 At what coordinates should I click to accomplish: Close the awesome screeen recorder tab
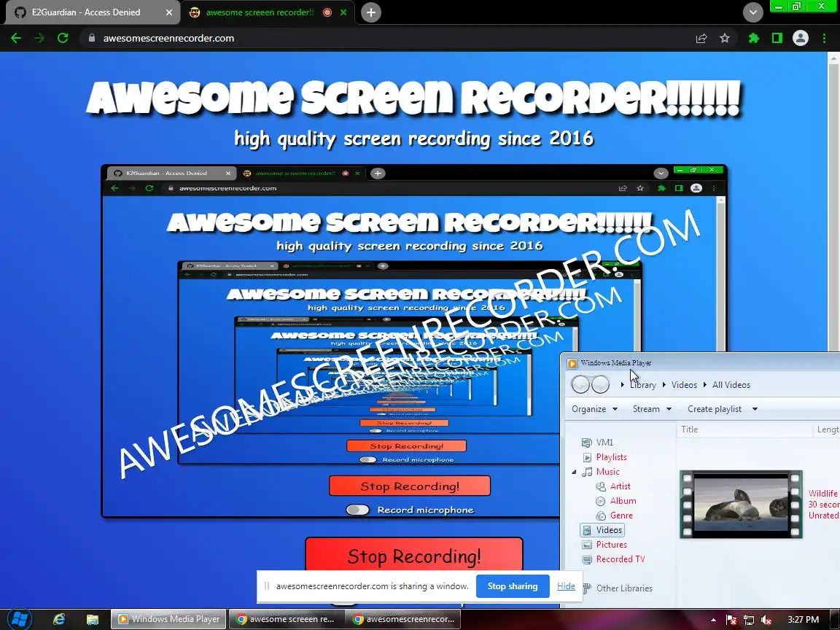pyautogui.click(x=343, y=12)
